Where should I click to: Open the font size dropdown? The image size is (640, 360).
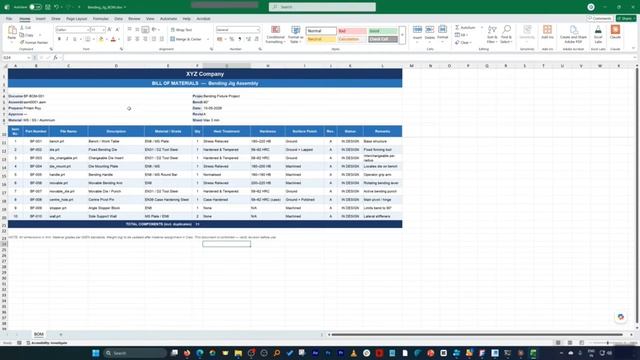click(103, 30)
